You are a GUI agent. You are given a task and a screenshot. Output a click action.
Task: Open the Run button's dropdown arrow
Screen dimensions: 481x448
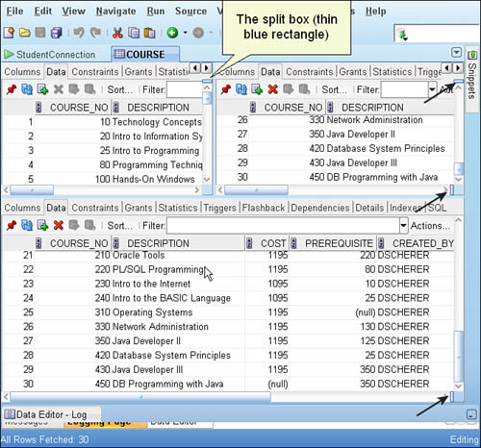click(185, 33)
